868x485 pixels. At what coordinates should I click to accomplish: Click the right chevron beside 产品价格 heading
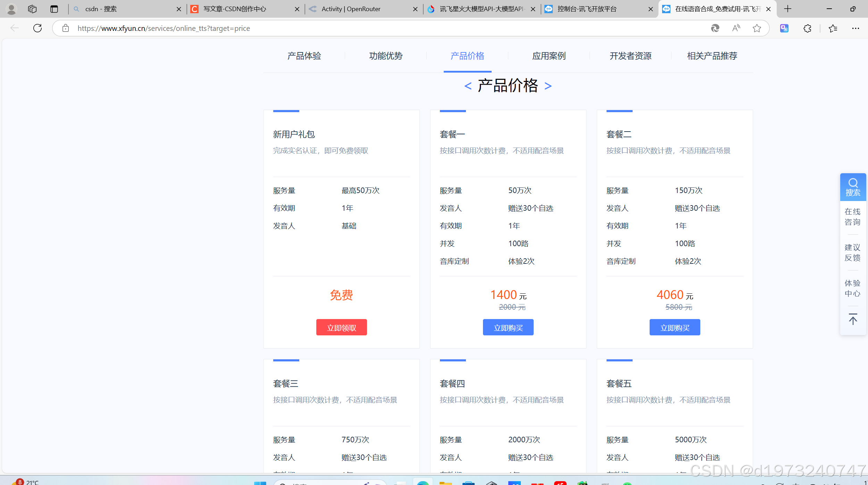point(548,86)
